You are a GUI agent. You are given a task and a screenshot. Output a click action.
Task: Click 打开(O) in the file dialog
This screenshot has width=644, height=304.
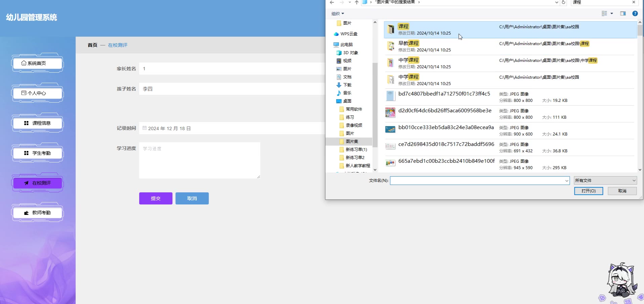point(589,191)
